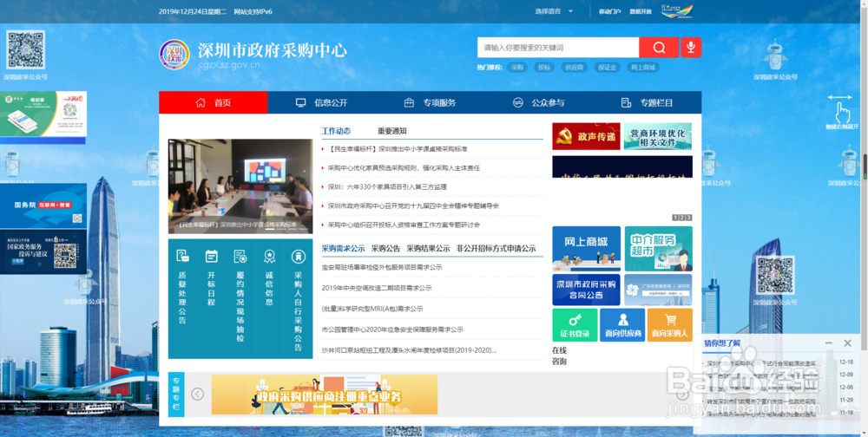Viewport: 868px width, 437px height.
Task: Open 宝安局驻场屠宰检疫外包服务项目需求公示
Action: [x=382, y=267]
